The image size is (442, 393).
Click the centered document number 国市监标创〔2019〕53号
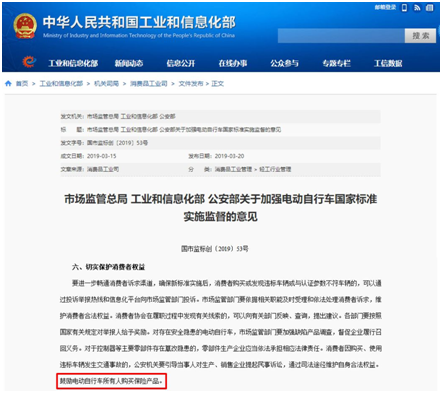pyautogui.click(x=215, y=249)
